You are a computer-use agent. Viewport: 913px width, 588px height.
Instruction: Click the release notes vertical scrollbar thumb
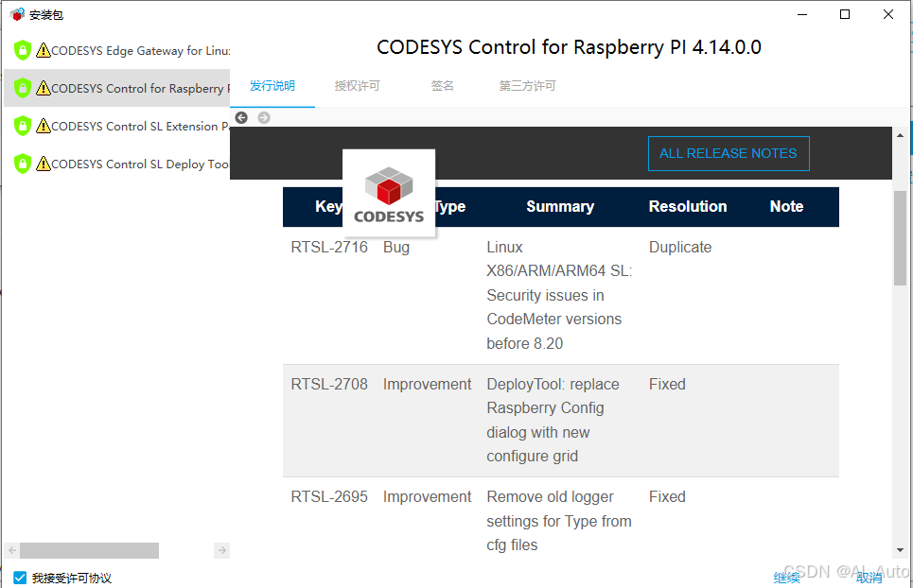tap(900, 238)
